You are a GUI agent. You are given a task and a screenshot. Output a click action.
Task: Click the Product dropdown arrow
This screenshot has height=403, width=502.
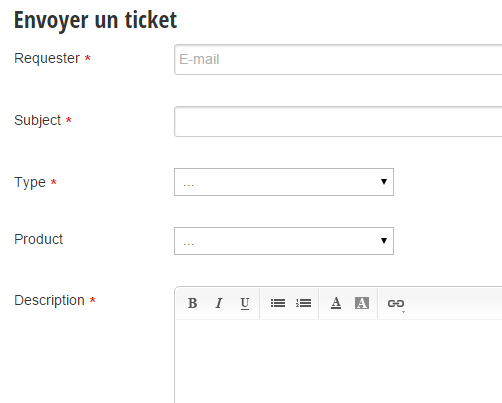coord(384,241)
